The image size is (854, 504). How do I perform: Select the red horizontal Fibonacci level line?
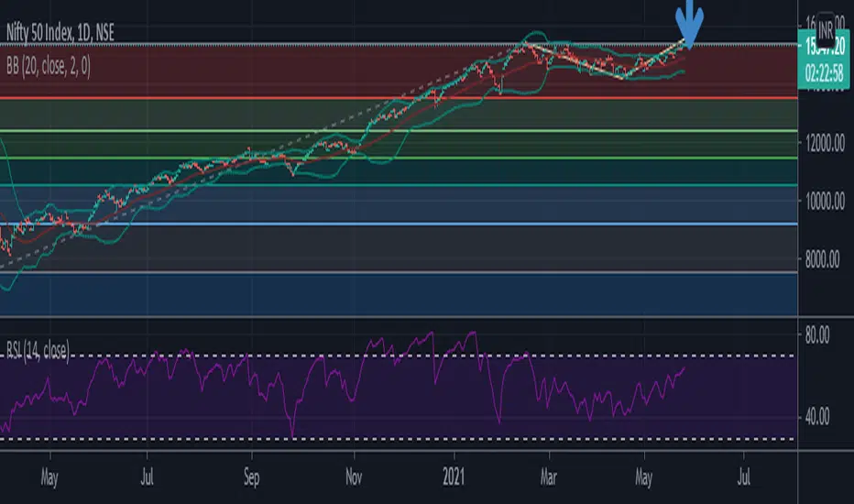click(x=399, y=98)
